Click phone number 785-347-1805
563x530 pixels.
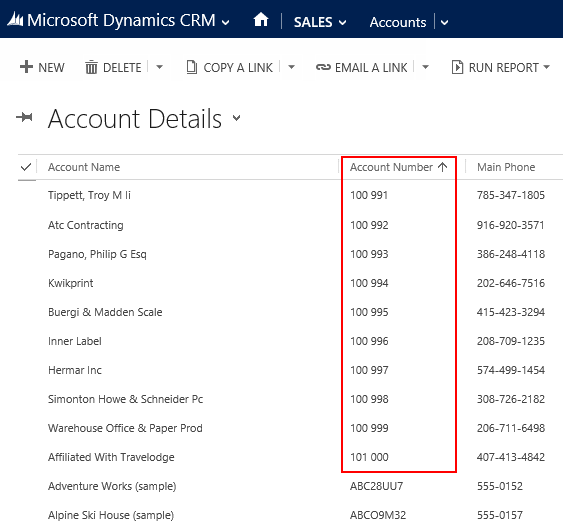pyautogui.click(x=511, y=195)
